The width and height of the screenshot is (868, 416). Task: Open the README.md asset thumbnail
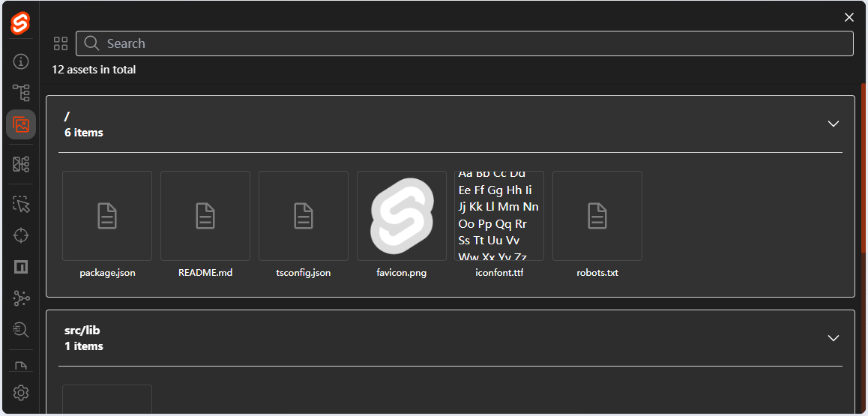205,216
